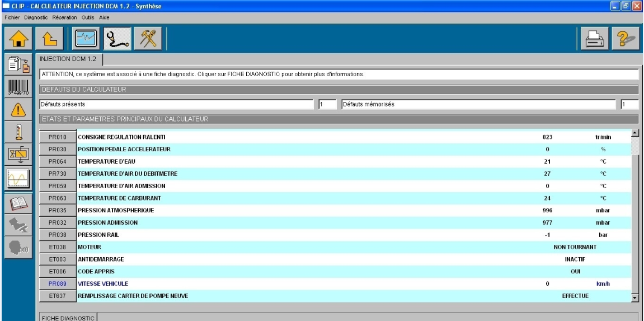Select TEMPERATURE D'AIR DU DEBITMETRE text

pos(128,174)
